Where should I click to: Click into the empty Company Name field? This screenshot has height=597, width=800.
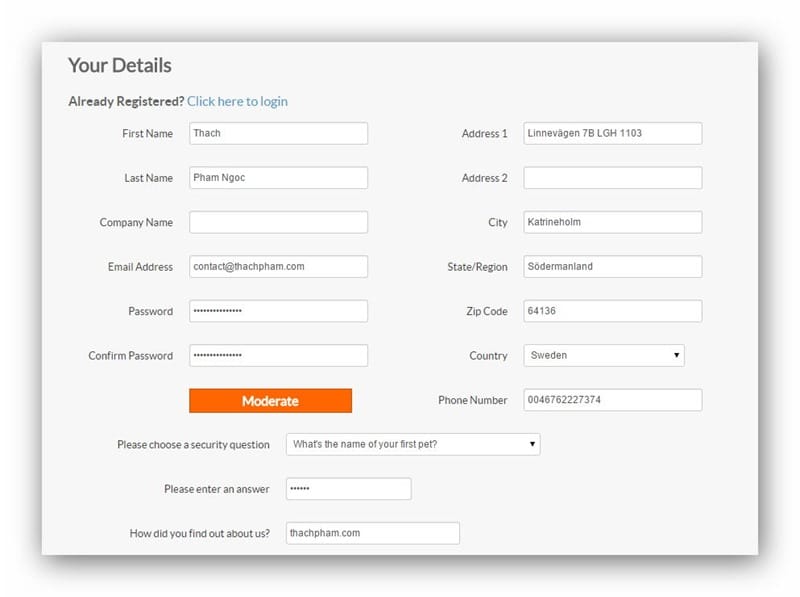tap(279, 222)
